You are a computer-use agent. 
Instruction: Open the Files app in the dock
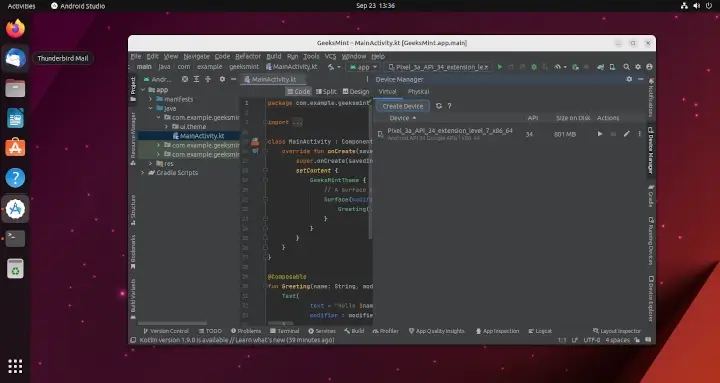(x=15, y=88)
